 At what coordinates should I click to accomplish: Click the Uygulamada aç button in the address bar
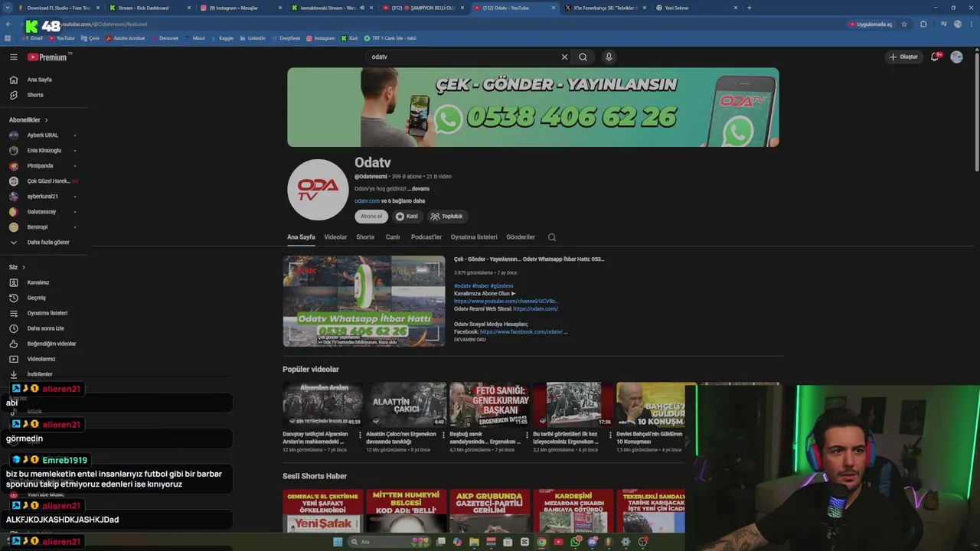click(x=871, y=24)
